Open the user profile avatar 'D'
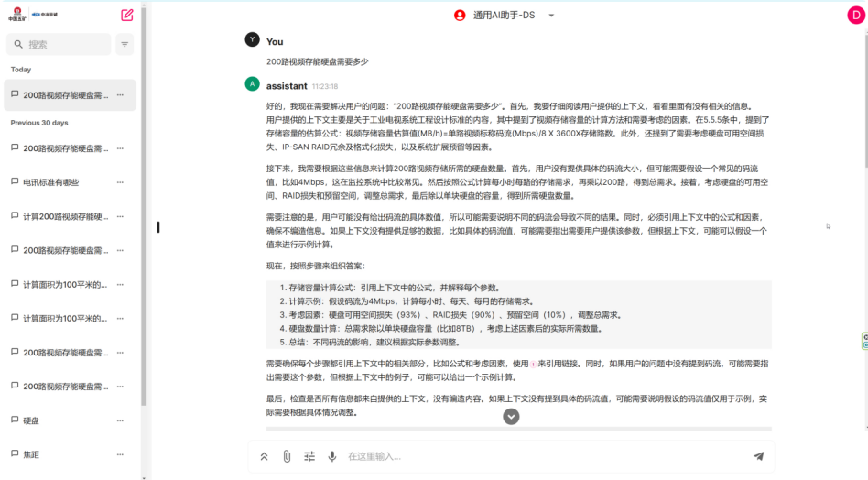The width and height of the screenshot is (868, 480). click(855, 15)
